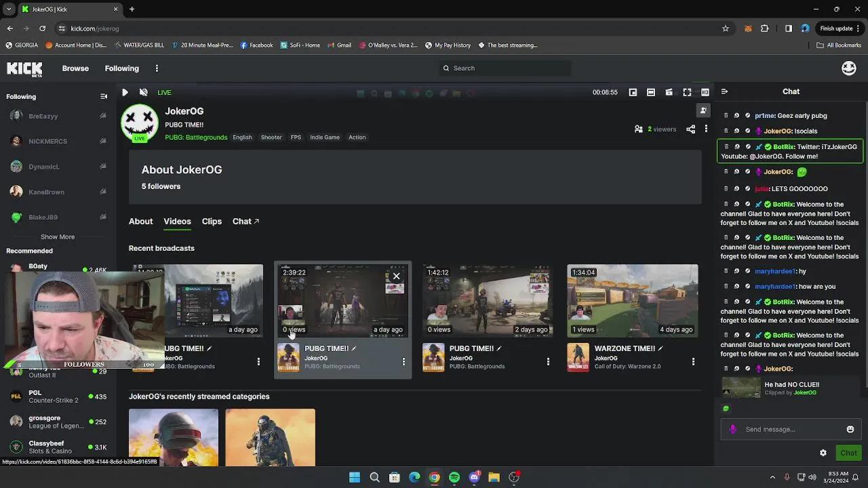Image resolution: width=868 pixels, height=488 pixels.
Task: Click the Kick logo in the header
Action: [24, 68]
